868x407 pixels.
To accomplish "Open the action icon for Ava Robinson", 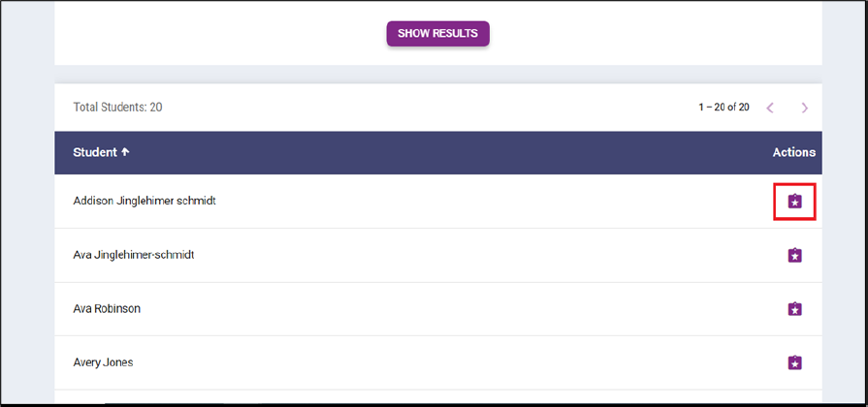I will [795, 309].
